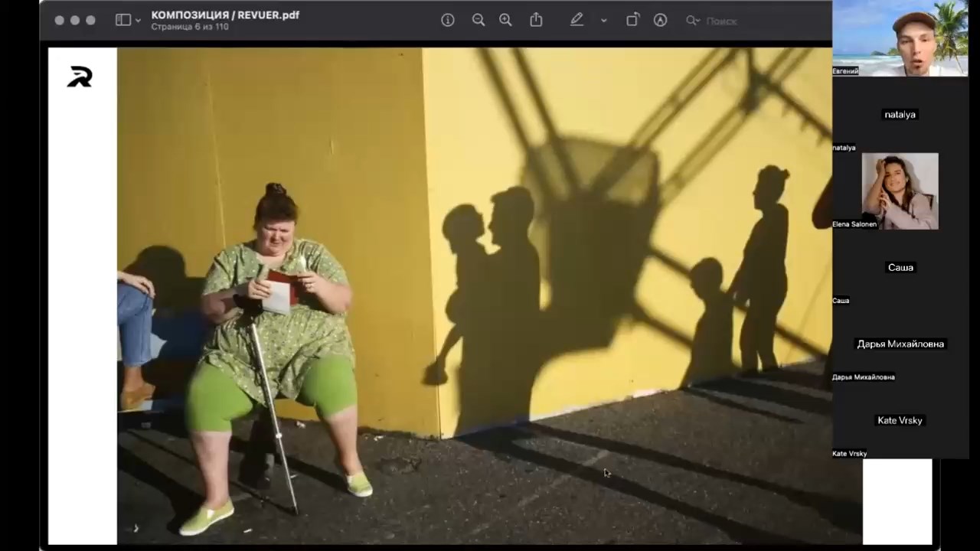Image resolution: width=980 pixels, height=551 pixels.
Task: Click the R logo on the PDF page
Action: [80, 77]
